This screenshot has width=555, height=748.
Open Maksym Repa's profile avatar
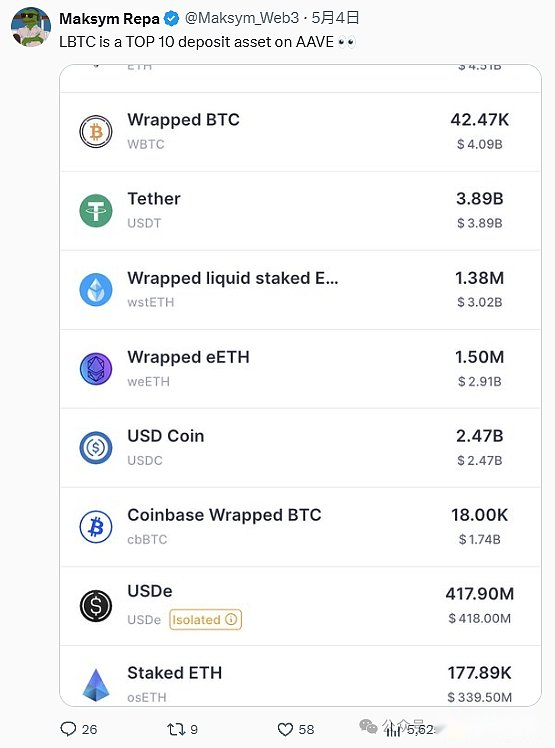point(31,27)
